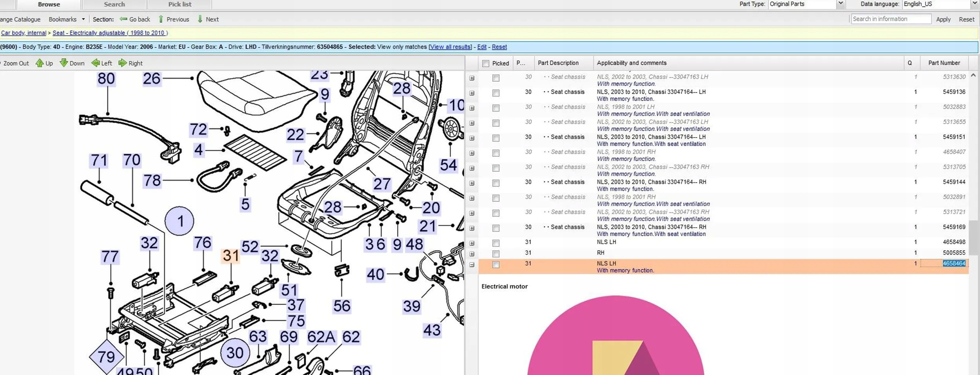Screen dimensions: 980x375
Task: Tick checkbox for part number 5005855
Action: pos(496,254)
